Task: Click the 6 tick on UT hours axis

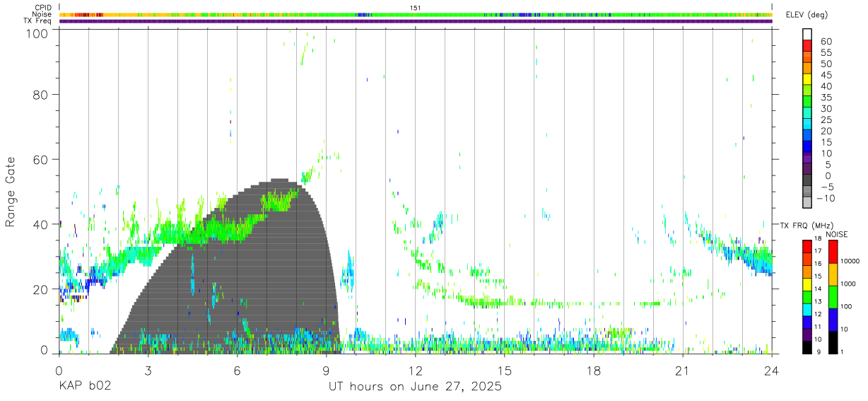Action: 237,370
